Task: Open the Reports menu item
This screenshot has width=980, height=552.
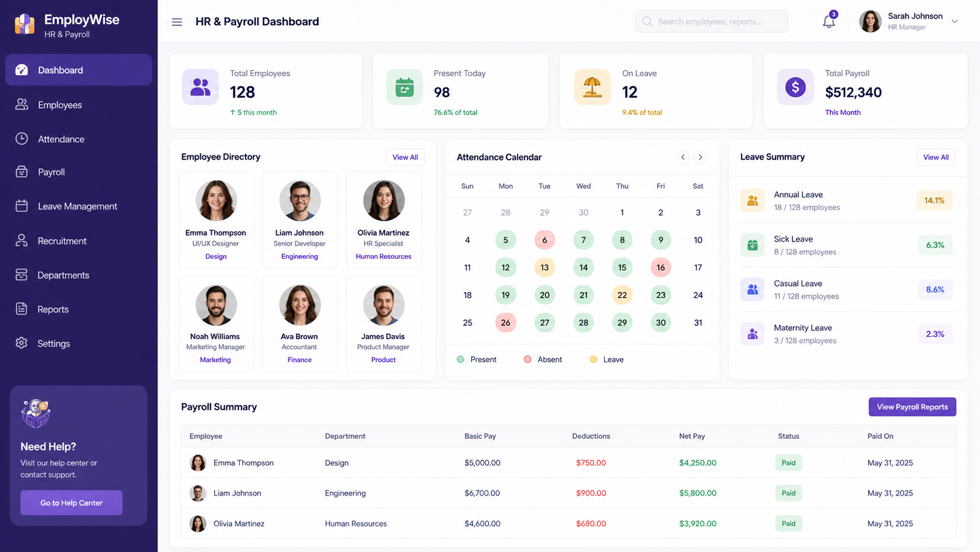Action: (79, 309)
